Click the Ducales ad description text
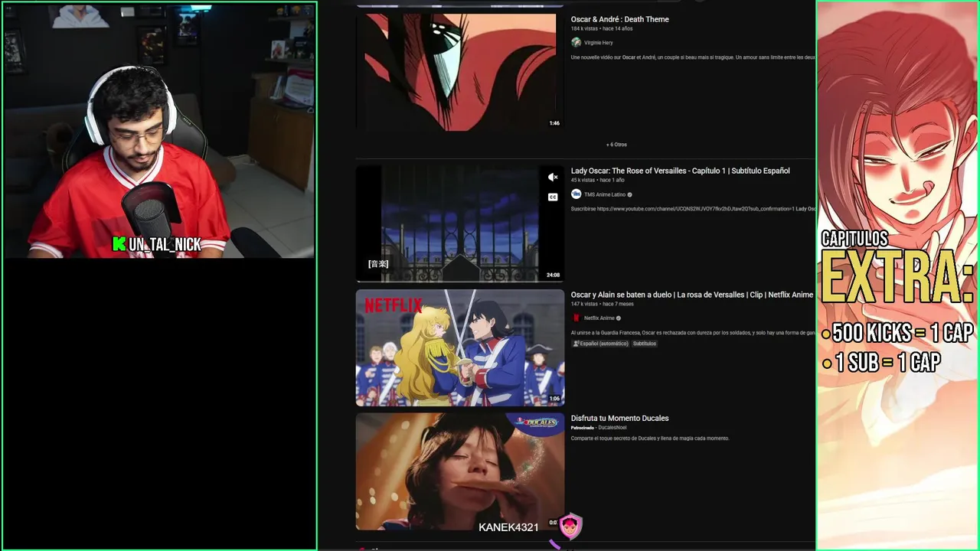Screen dimensions: 980x551 coord(650,439)
